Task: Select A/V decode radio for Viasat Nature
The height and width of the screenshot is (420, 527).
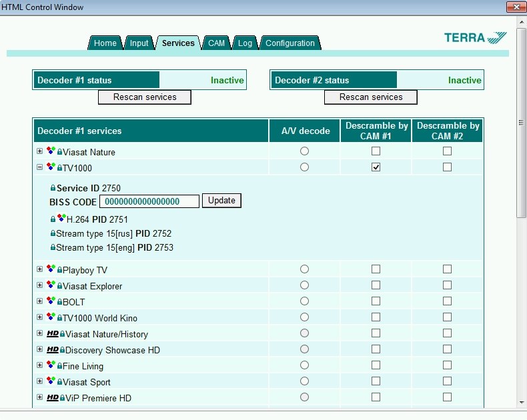Action: tap(304, 151)
